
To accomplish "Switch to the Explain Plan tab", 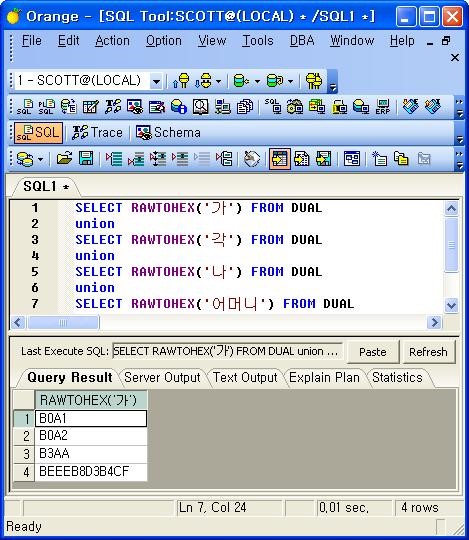I will 324,377.
